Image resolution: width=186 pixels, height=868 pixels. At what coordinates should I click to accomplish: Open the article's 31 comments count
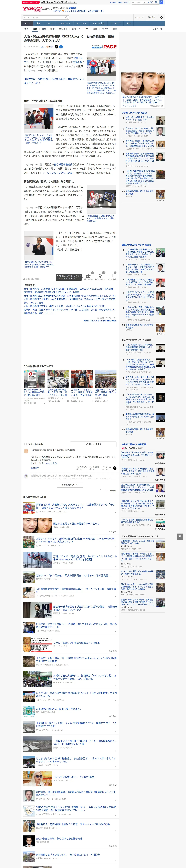(x=43, y=47)
